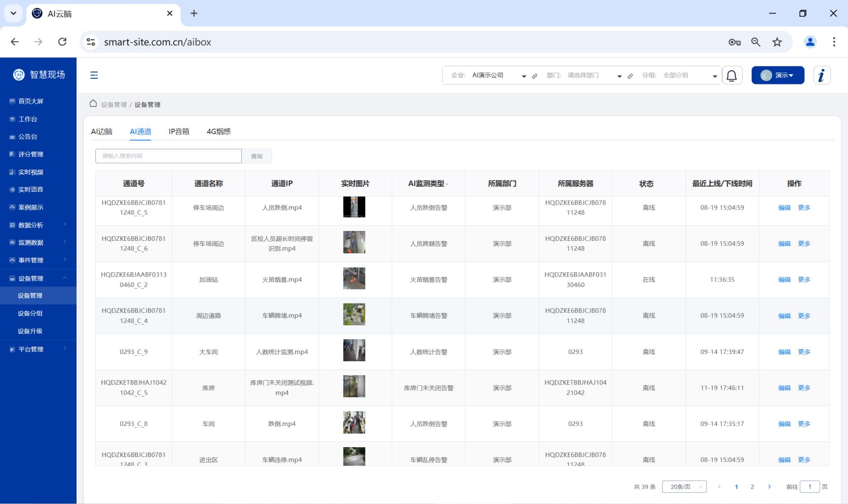Reload the page
Screen dimensions: 848x504
[x=62, y=42]
